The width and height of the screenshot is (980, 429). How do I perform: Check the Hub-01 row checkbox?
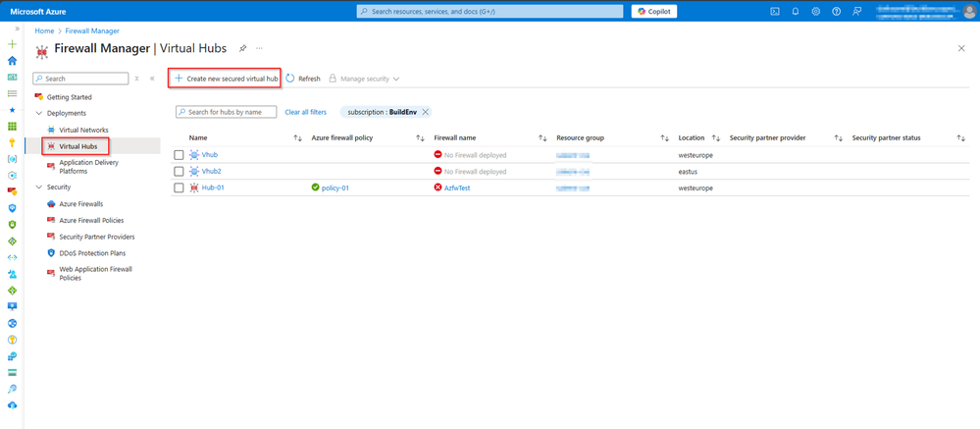[x=179, y=188]
